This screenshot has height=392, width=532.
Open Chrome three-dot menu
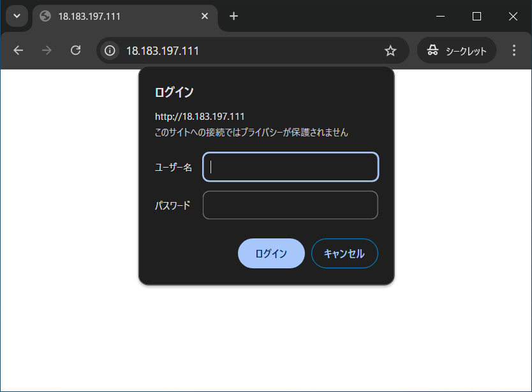pos(514,50)
